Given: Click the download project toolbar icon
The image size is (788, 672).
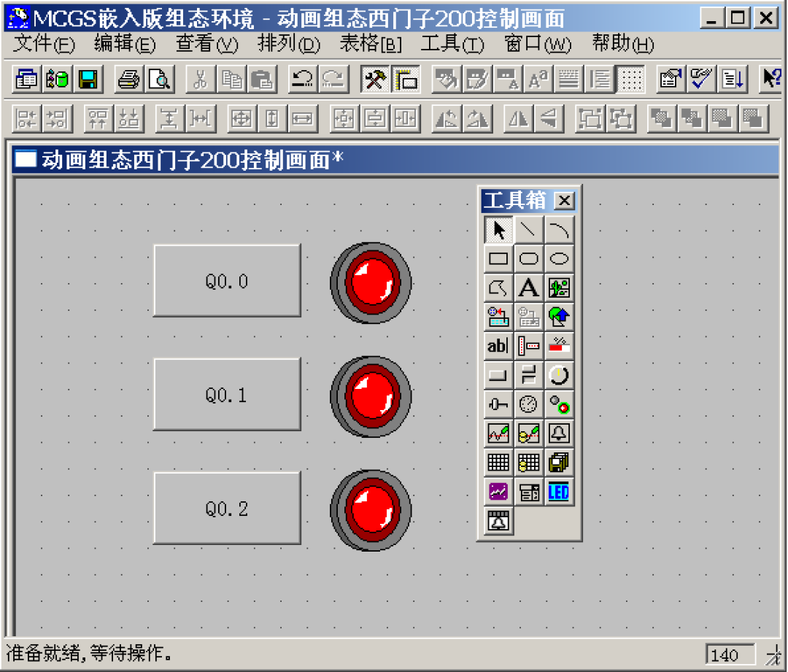Looking at the screenshot, I should (732, 79).
